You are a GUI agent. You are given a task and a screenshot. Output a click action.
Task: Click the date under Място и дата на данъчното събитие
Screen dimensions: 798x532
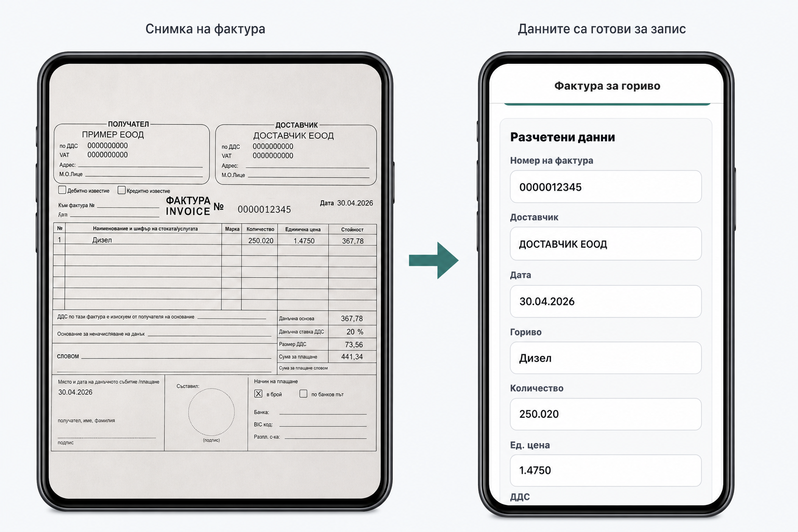(x=75, y=392)
